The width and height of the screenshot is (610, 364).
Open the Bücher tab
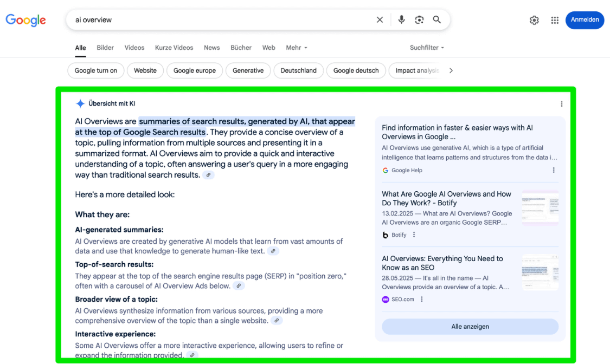[241, 48]
